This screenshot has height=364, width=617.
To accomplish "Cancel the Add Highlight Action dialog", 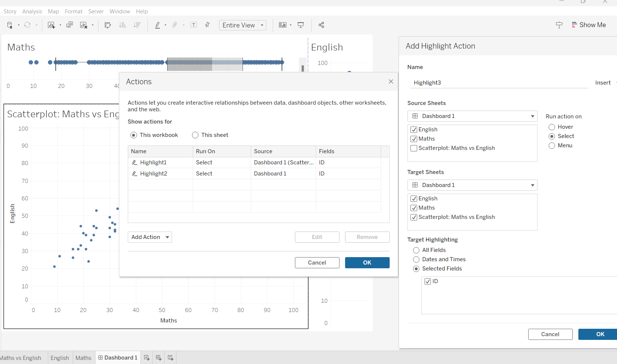I will (550, 334).
